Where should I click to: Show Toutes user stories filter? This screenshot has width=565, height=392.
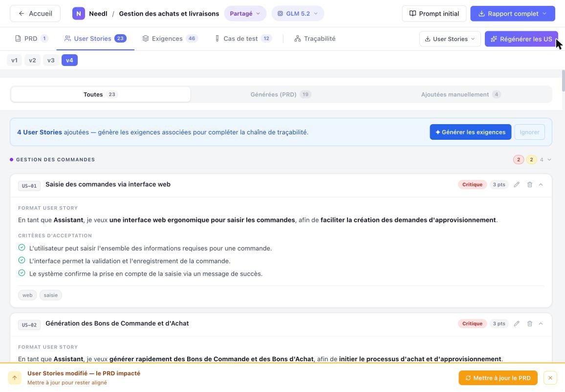[x=101, y=94]
